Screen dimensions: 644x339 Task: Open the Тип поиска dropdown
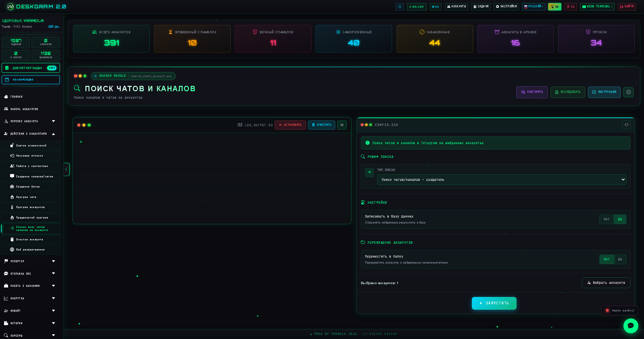(502, 179)
